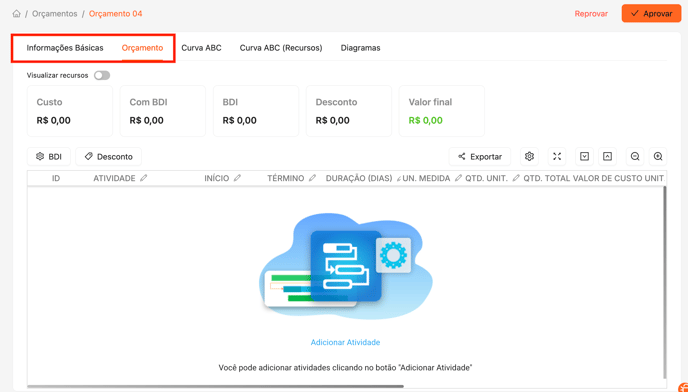Enter fullscreen with the expand-arrows icon
688x392 pixels.
(557, 157)
